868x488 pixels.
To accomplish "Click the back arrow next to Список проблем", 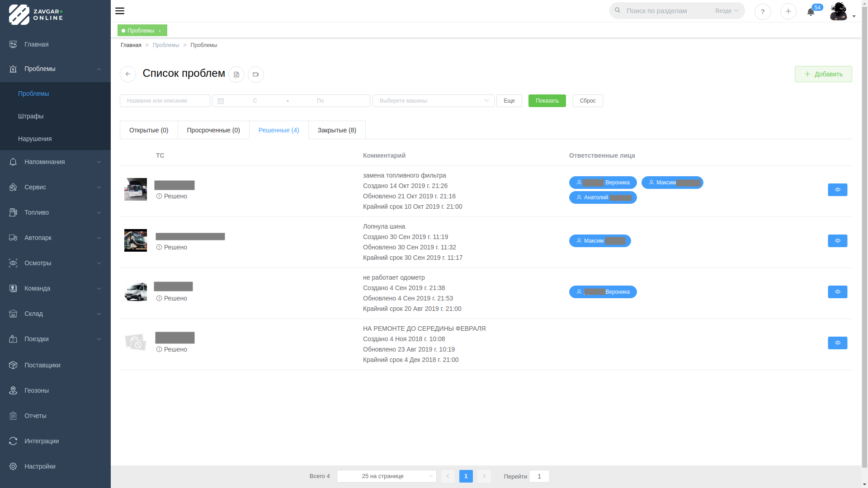I will point(128,74).
